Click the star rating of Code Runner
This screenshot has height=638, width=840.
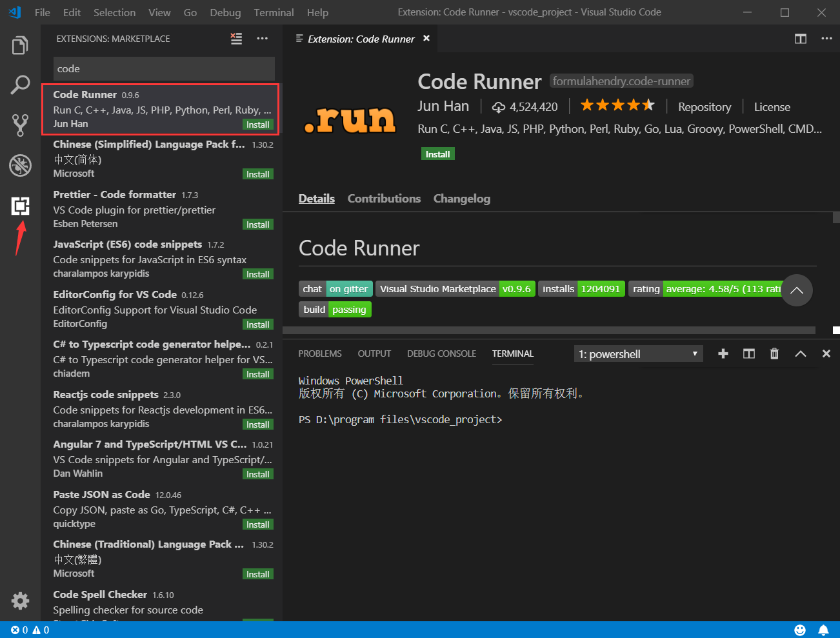(617, 105)
